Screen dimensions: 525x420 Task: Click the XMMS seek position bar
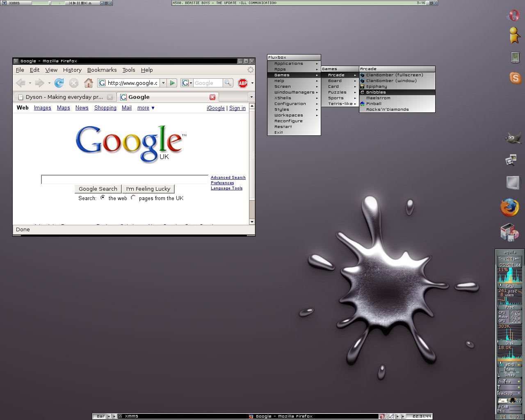(x=40, y=3)
